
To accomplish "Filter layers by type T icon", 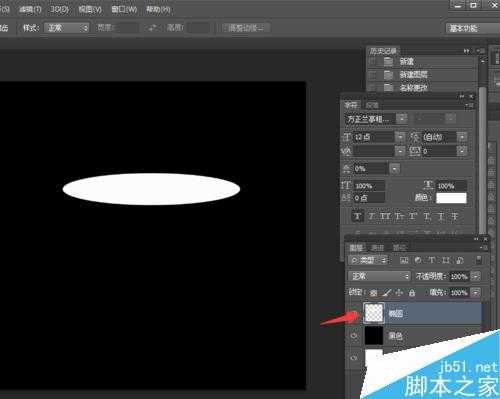I will click(x=432, y=260).
